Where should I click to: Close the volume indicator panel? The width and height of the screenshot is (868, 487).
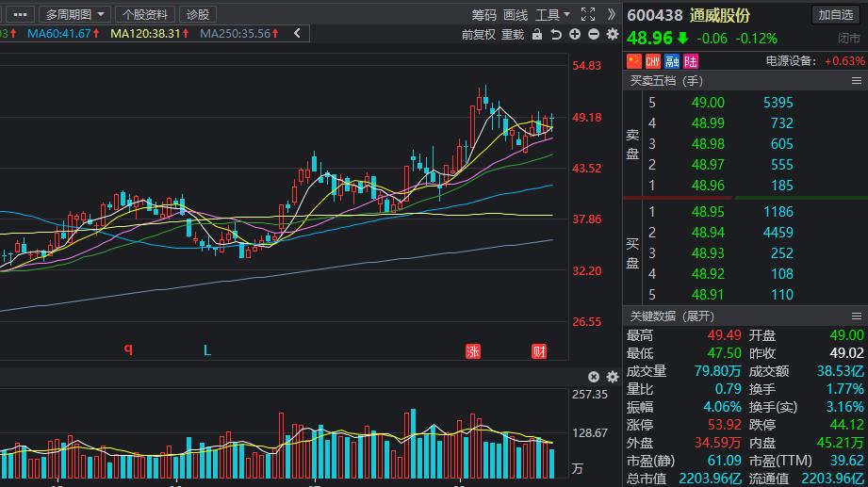click(593, 376)
